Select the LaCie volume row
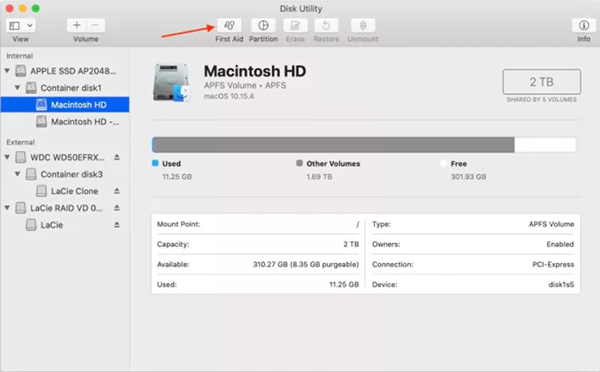Viewport: 600px width, 372px height. [65, 225]
